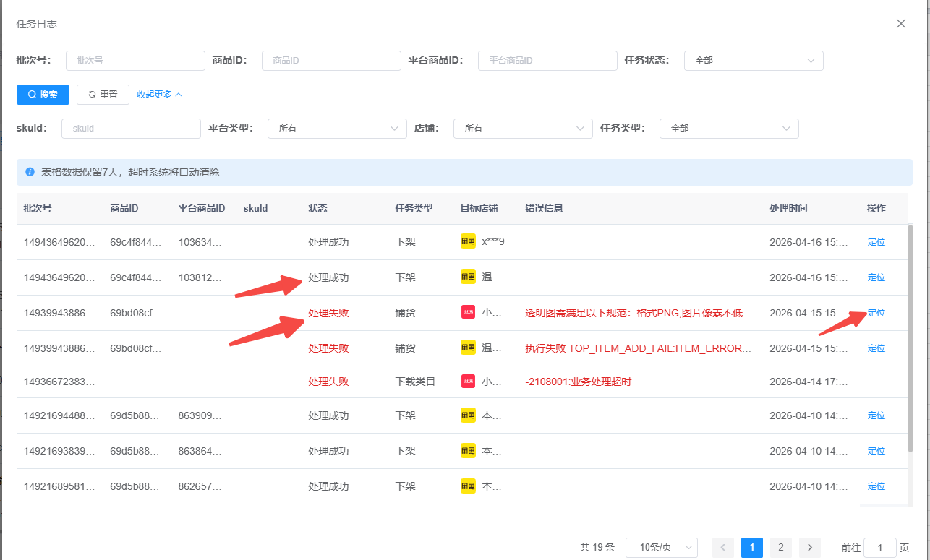Click the shop icon in the 103812… row
This screenshot has width=930, height=560.
tap(468, 277)
